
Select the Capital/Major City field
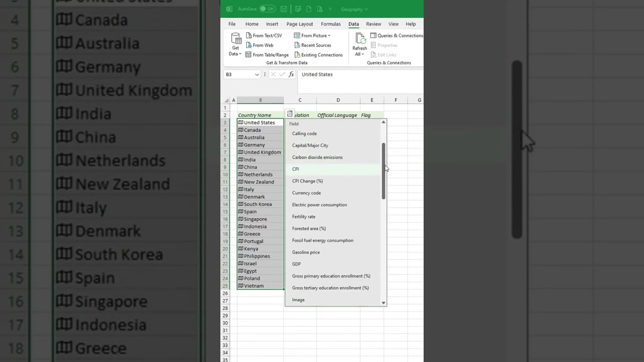tap(333, 145)
